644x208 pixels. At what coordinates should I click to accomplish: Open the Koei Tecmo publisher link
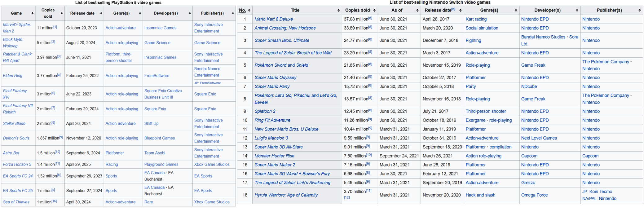pyautogui.click(x=601, y=192)
